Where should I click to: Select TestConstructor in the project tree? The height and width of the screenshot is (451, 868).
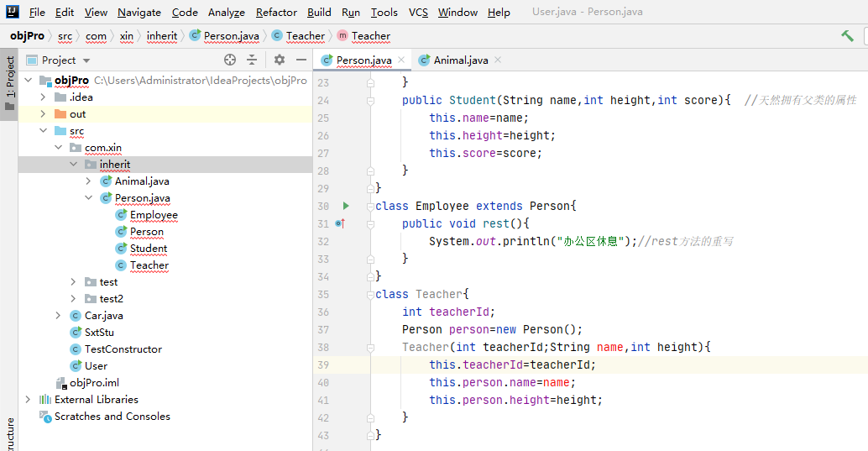click(123, 349)
